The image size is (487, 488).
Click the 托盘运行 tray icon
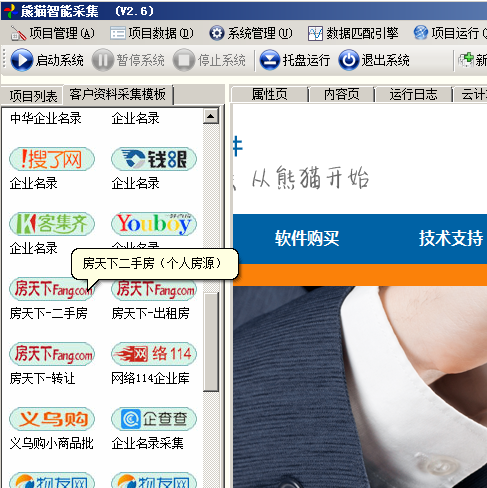(270, 60)
